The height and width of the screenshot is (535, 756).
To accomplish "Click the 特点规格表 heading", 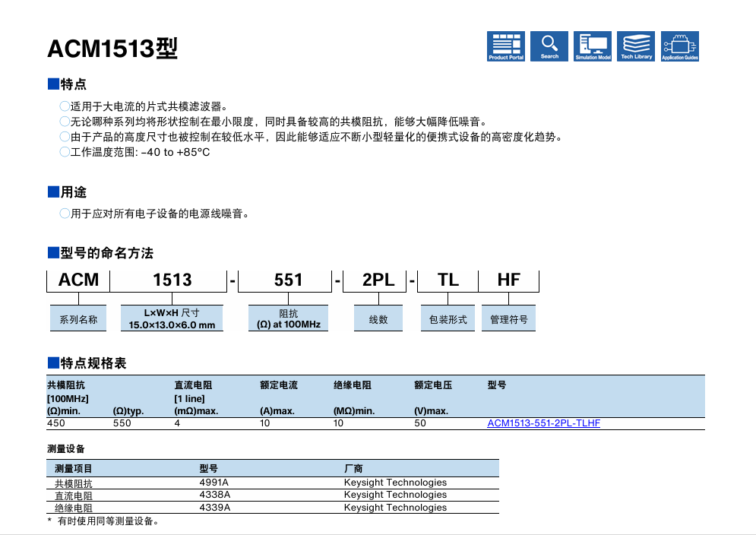I will click(87, 362).
